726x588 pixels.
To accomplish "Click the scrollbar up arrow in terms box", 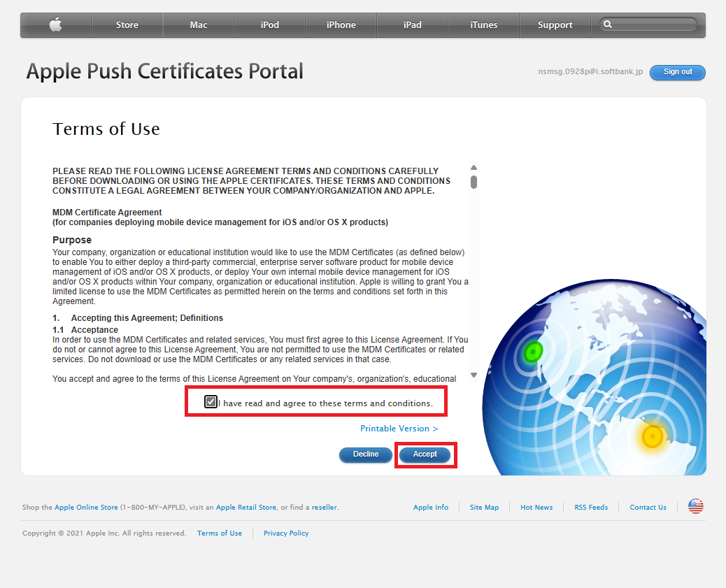I will pos(474,168).
